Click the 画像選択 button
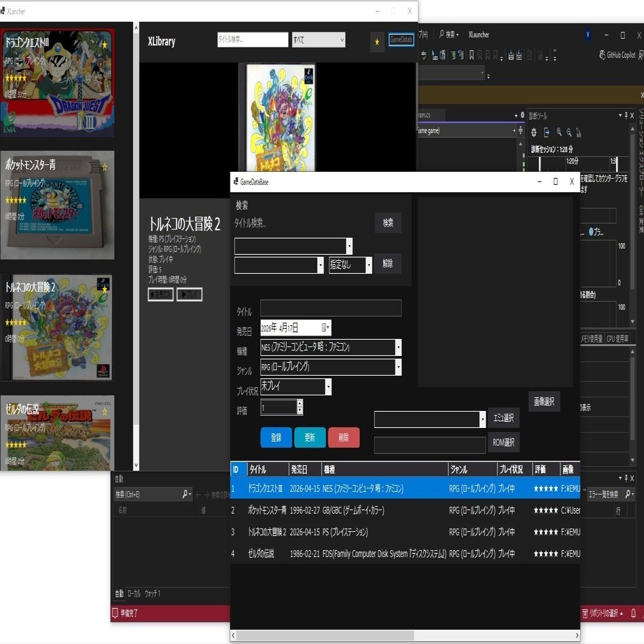The image size is (644, 644). (x=543, y=401)
